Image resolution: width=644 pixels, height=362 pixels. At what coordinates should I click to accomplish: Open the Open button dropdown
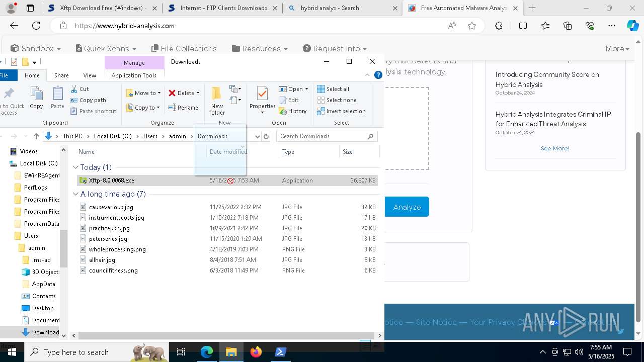(x=306, y=89)
